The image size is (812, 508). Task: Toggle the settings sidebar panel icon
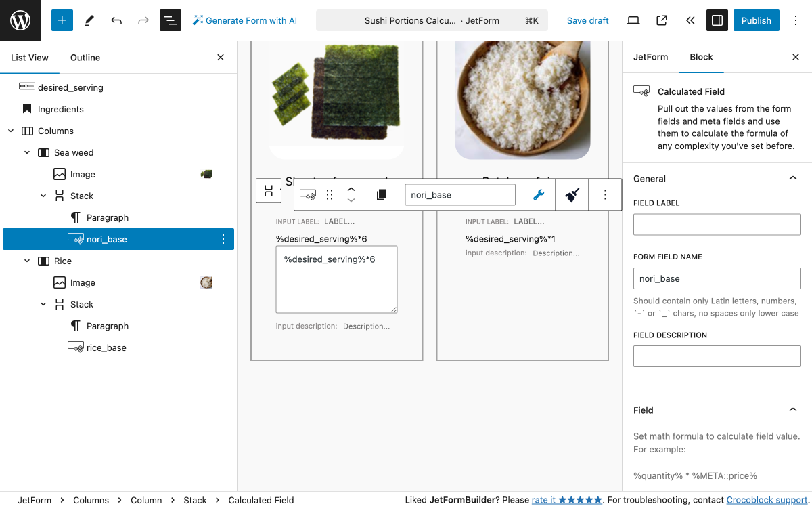click(717, 20)
